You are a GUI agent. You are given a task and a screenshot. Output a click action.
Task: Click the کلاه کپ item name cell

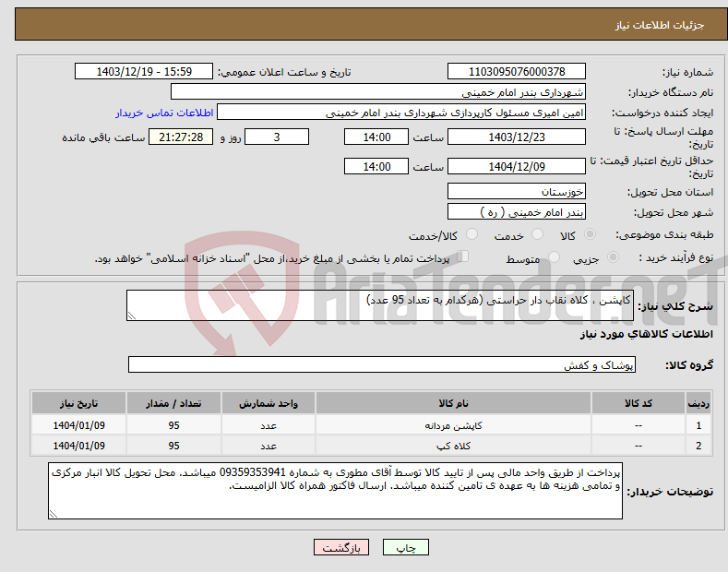point(453,446)
